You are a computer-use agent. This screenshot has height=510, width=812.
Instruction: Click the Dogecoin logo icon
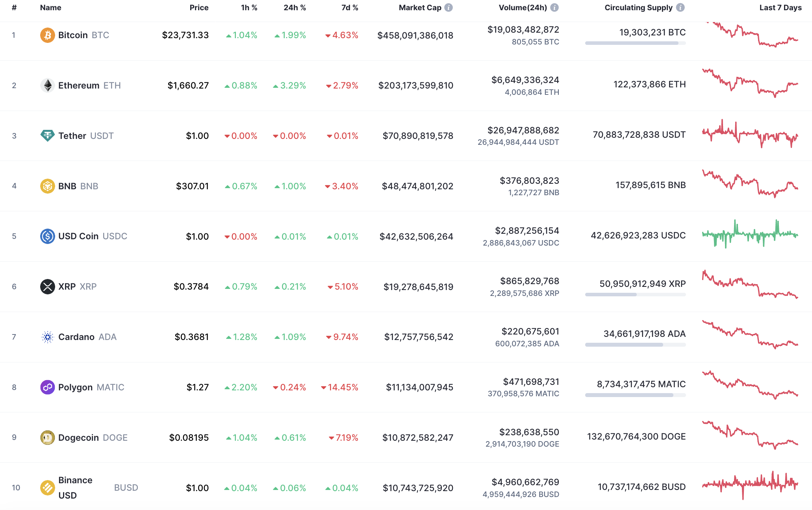click(x=47, y=438)
